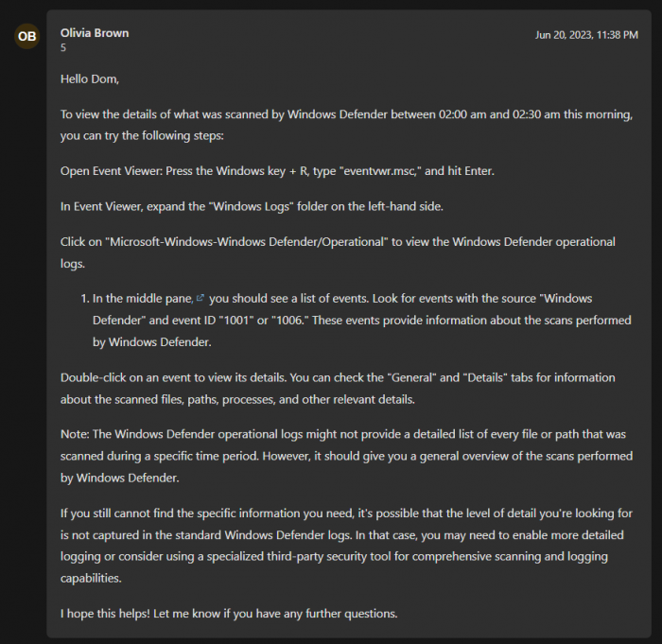
Task: Click the OB user avatar icon
Action: pos(27,36)
